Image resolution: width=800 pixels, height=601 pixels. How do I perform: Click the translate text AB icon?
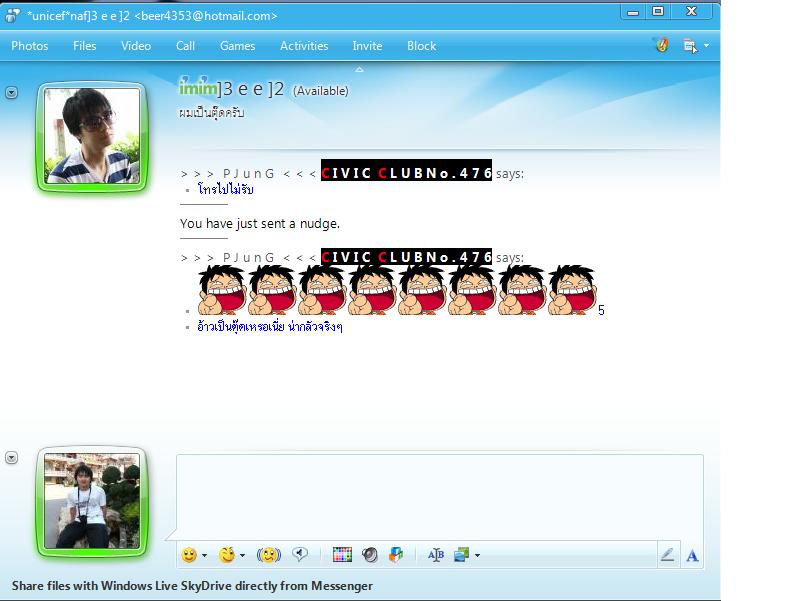coord(435,555)
